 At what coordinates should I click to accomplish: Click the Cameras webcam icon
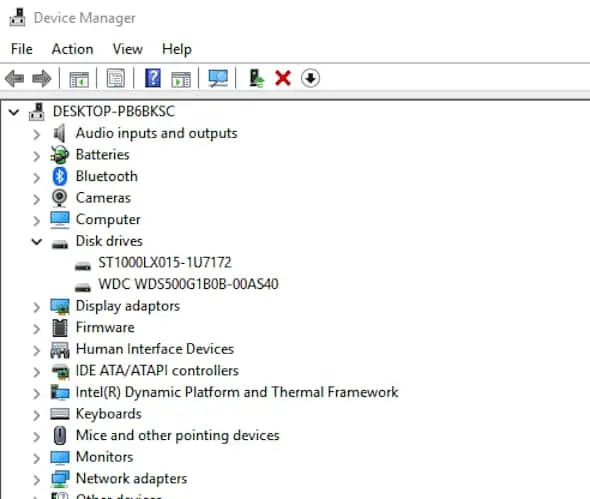tap(59, 198)
